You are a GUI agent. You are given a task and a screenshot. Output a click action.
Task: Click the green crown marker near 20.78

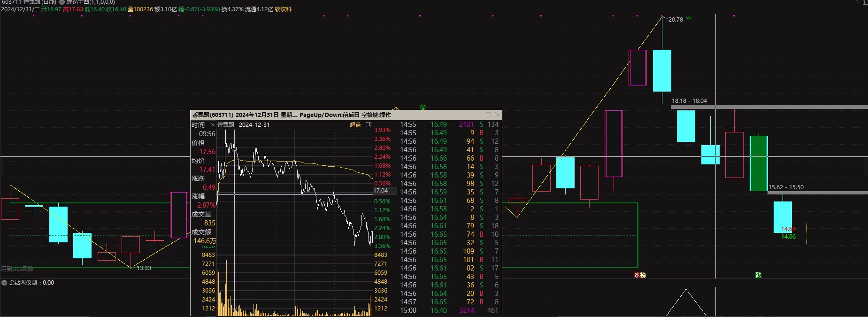(689, 17)
